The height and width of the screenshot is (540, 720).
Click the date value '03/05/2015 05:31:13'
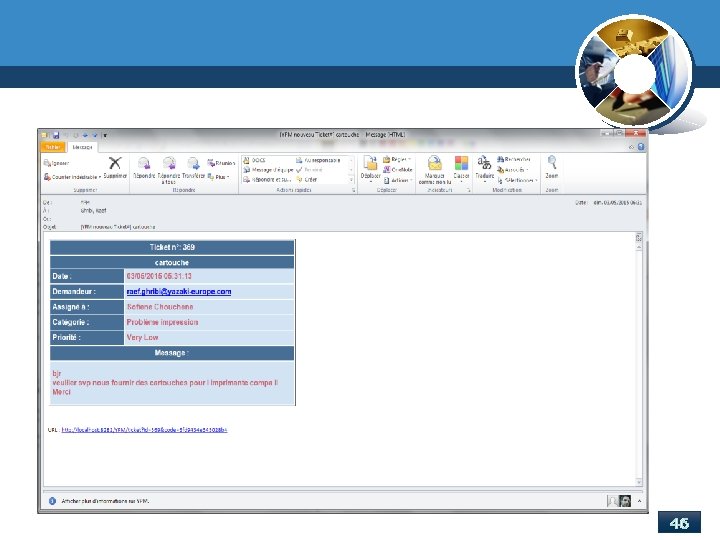159,276
